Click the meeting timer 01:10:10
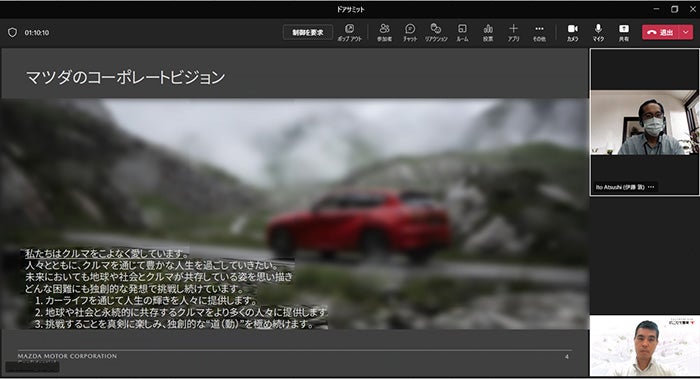700x379 pixels. pyautogui.click(x=37, y=33)
